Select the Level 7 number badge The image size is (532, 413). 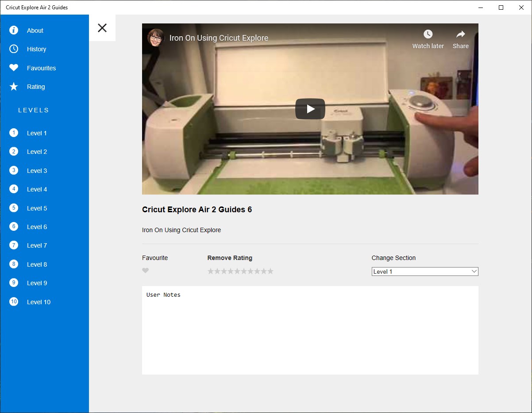[x=14, y=245]
